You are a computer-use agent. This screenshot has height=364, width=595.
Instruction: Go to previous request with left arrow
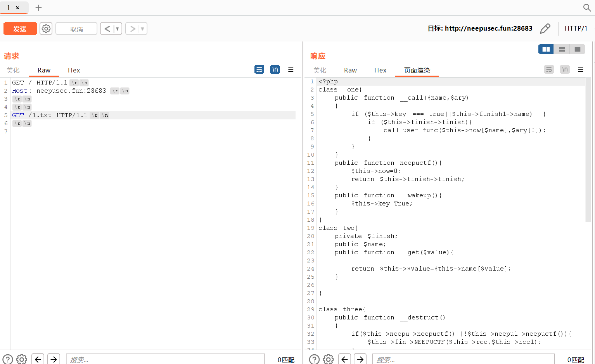point(107,29)
